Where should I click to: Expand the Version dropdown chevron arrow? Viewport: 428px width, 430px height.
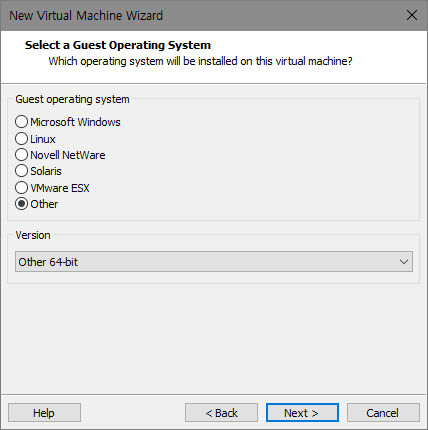(404, 262)
